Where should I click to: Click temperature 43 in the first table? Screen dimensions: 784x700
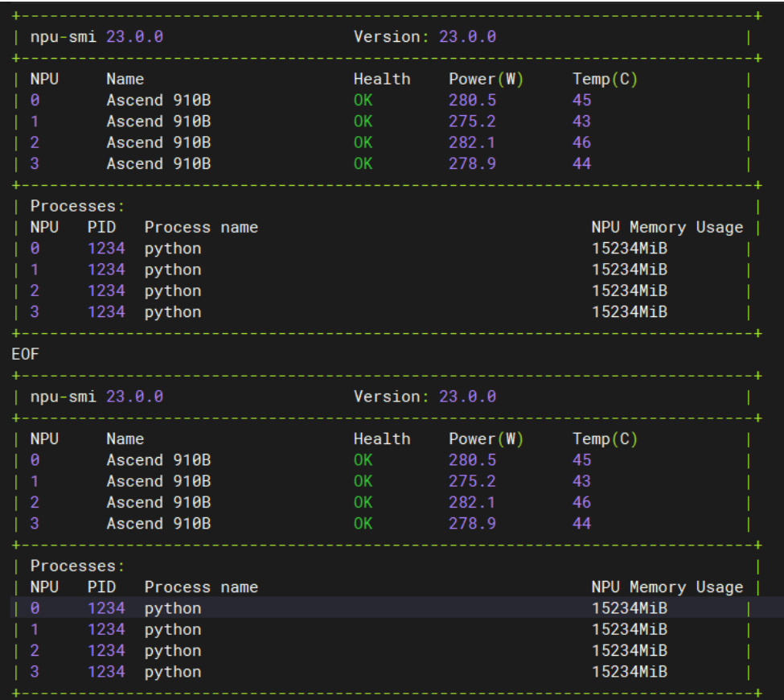[x=581, y=121]
